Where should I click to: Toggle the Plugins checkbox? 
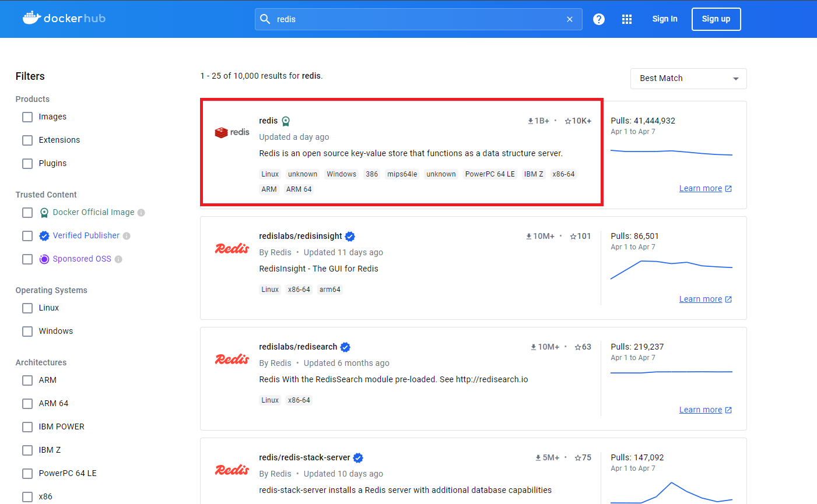coord(27,164)
